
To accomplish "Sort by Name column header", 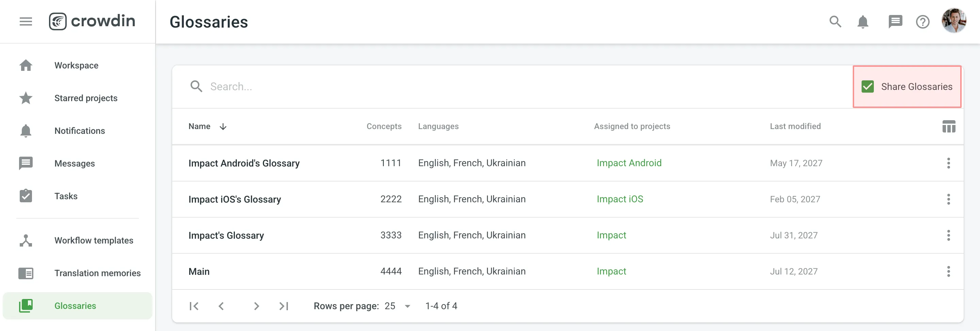I will [199, 126].
